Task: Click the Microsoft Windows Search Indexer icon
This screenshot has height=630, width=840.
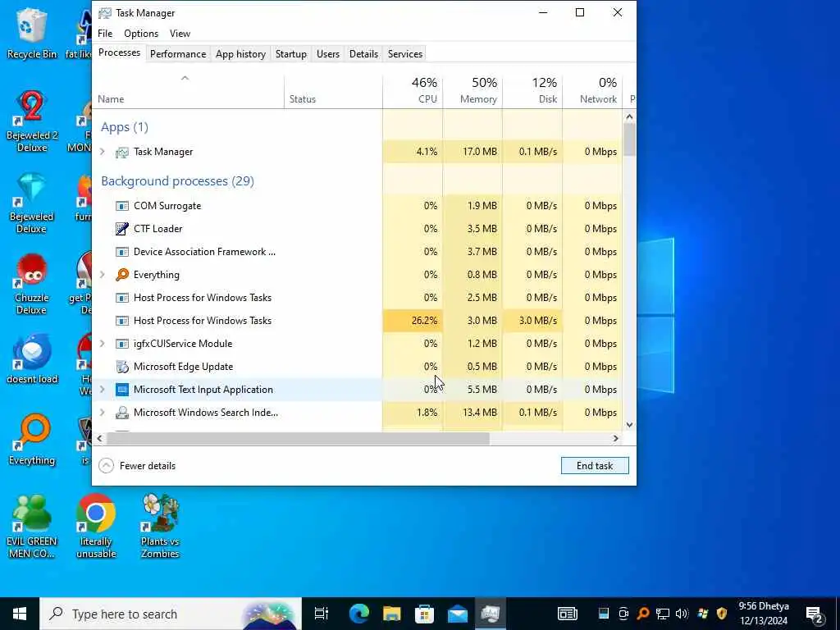Action: click(x=122, y=413)
